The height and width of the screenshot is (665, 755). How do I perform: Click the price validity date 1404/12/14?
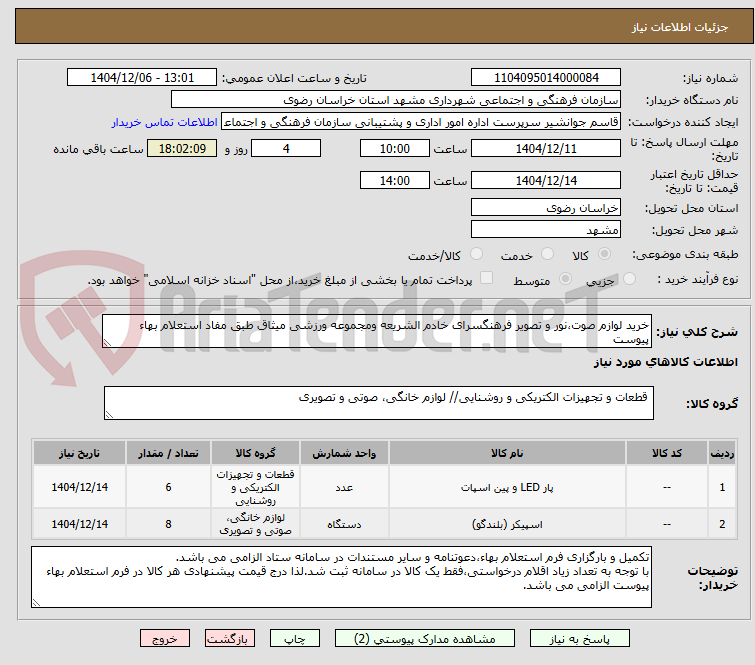(546, 180)
